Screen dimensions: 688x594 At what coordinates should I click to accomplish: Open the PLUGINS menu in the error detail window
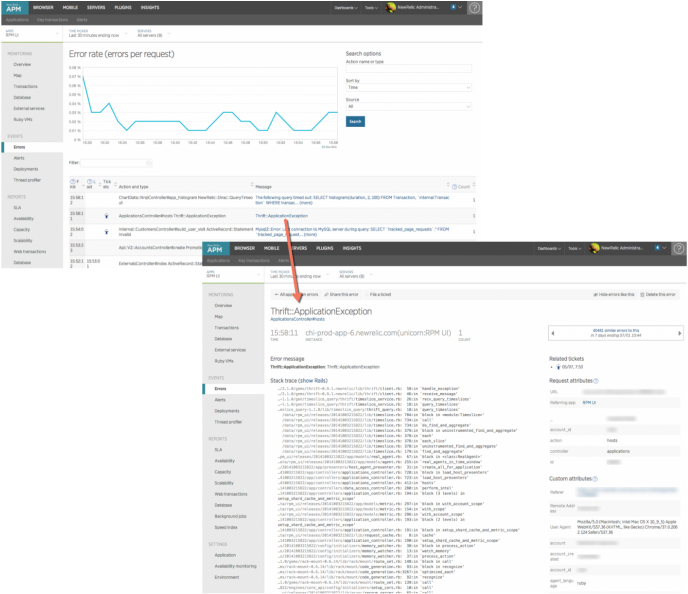click(325, 248)
